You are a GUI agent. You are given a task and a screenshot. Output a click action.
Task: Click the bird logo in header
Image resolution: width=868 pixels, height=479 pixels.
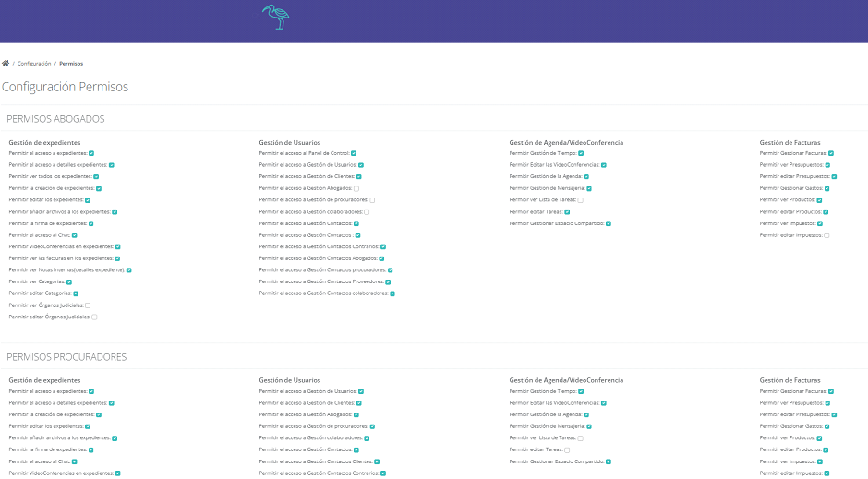(x=275, y=18)
